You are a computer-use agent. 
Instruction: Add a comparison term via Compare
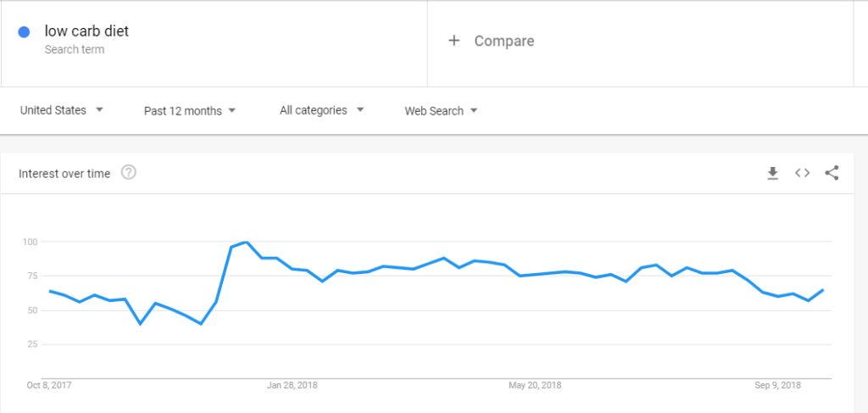504,41
